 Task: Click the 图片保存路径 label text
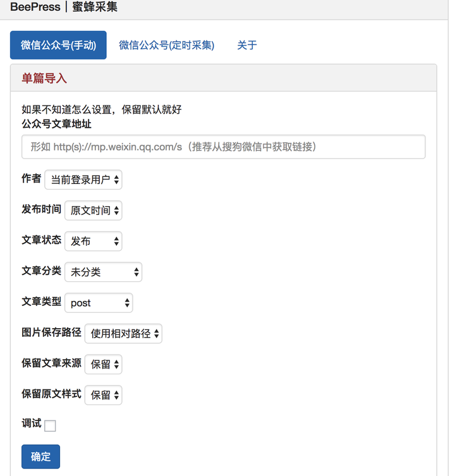coord(51,332)
